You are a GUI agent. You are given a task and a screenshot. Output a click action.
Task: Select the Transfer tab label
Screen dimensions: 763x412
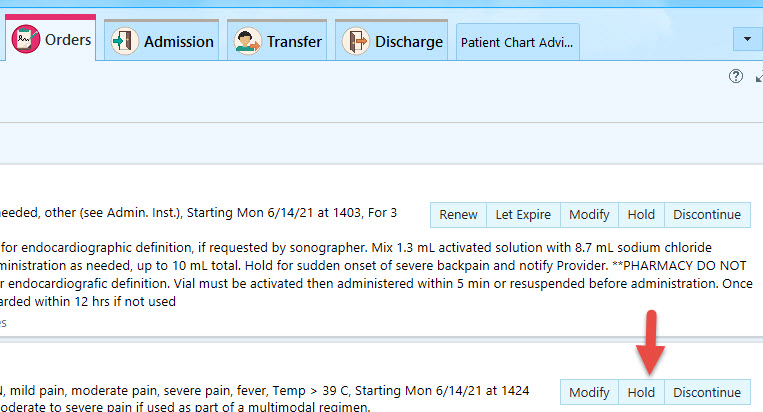294,42
